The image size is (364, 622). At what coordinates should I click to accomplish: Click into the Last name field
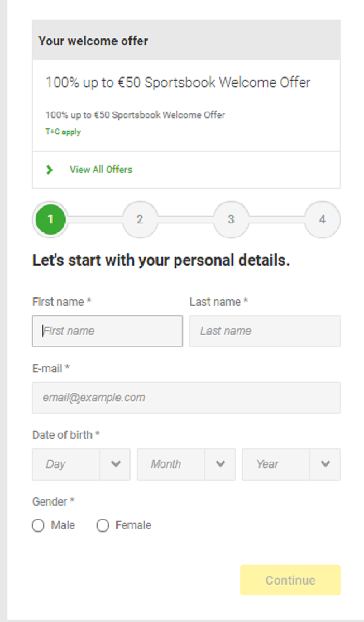point(265,331)
